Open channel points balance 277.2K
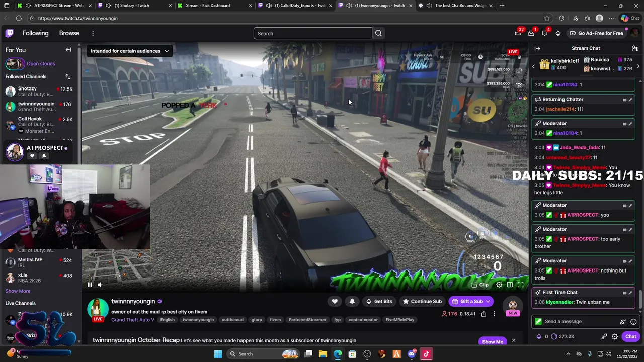Viewport: 644px width, 362px height. pos(563,336)
